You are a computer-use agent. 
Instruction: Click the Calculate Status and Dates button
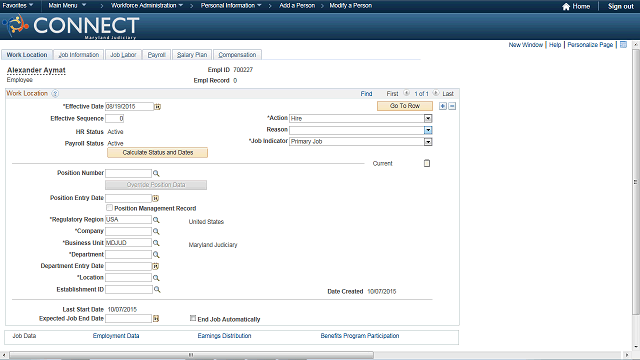158,153
